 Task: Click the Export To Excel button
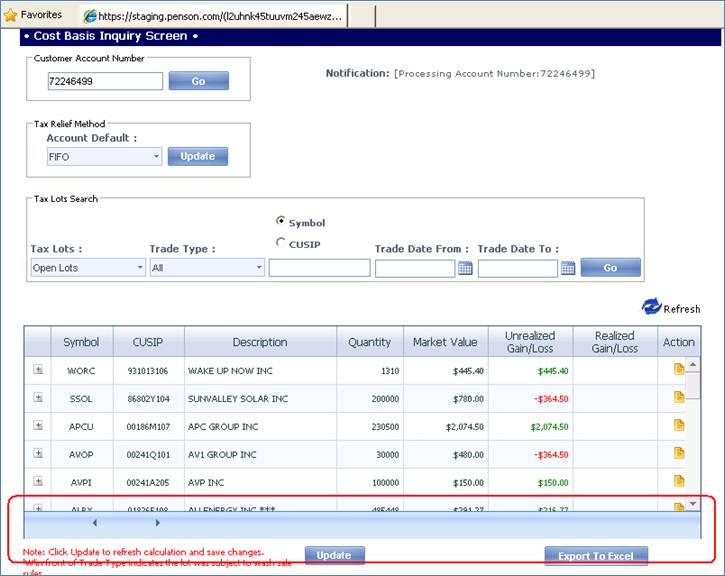(x=596, y=556)
